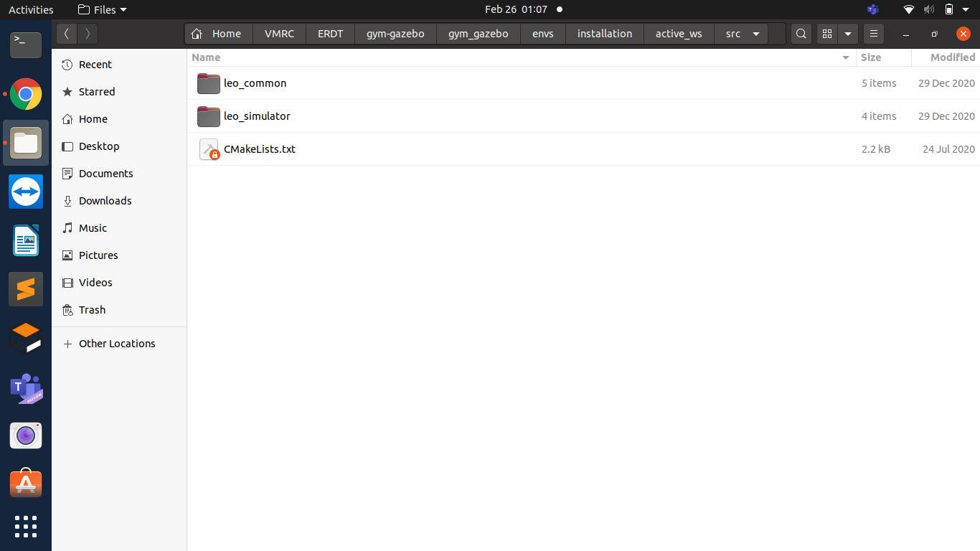Click the leo_common file name
Viewport: 980px width, 551px height.
pyautogui.click(x=255, y=83)
